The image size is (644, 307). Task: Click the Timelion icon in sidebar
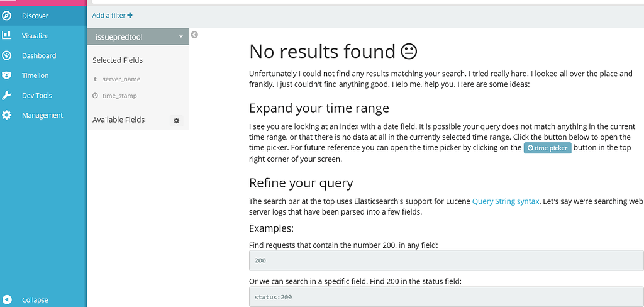pyautogui.click(x=7, y=75)
